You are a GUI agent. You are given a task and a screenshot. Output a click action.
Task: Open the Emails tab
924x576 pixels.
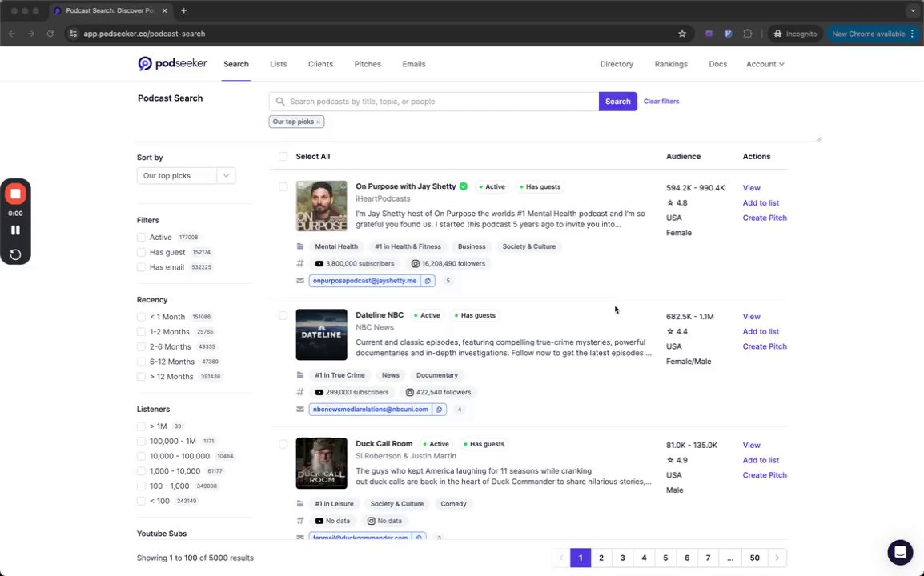(414, 64)
